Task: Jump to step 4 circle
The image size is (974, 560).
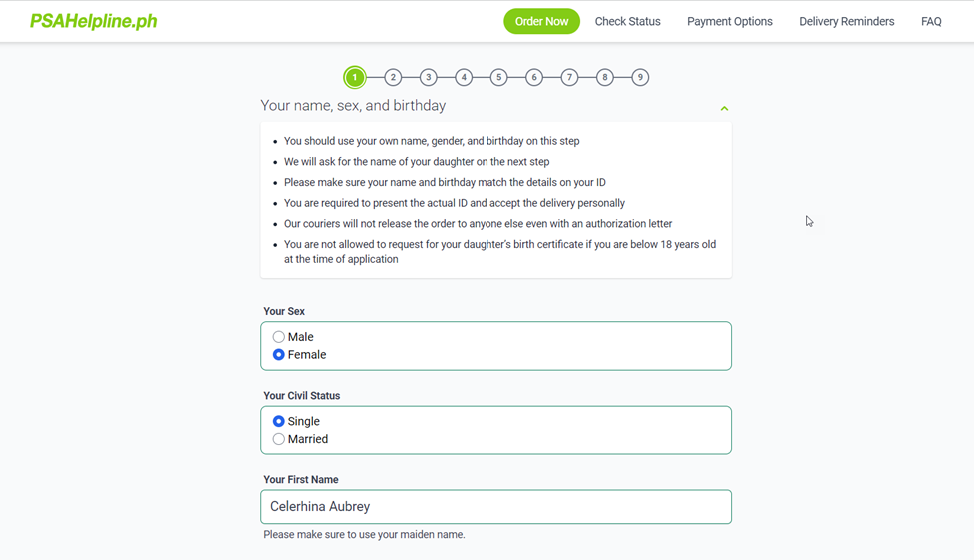Action: (464, 77)
